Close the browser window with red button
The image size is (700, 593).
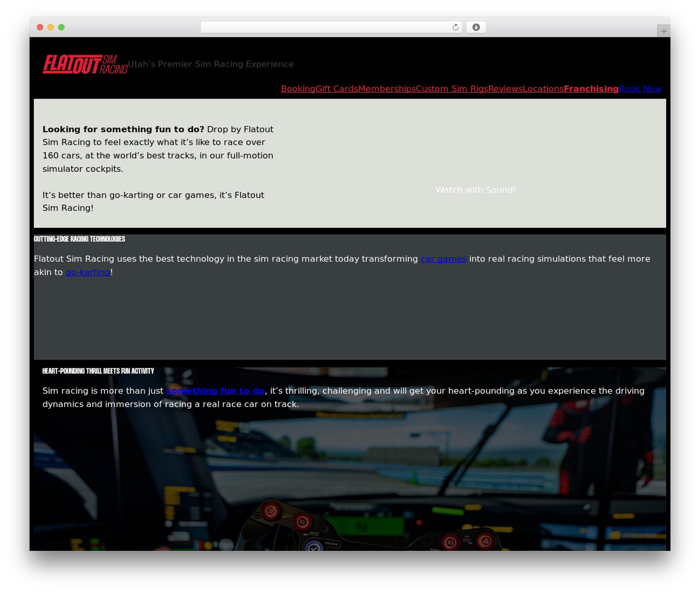pos(40,27)
